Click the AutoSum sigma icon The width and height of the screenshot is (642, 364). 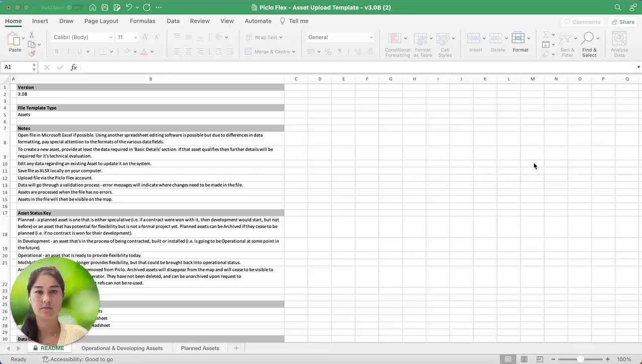[x=546, y=35]
